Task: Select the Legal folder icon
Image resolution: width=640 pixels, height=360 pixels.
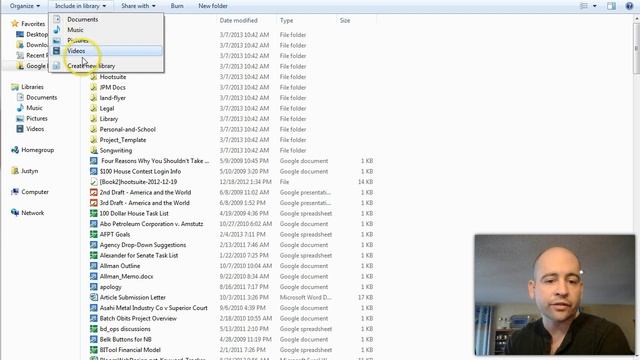Action: pos(93,108)
